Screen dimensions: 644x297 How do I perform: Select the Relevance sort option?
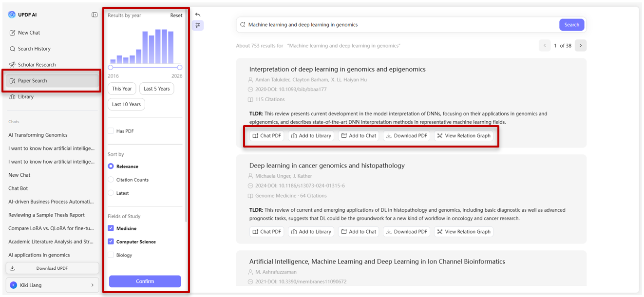tap(111, 167)
